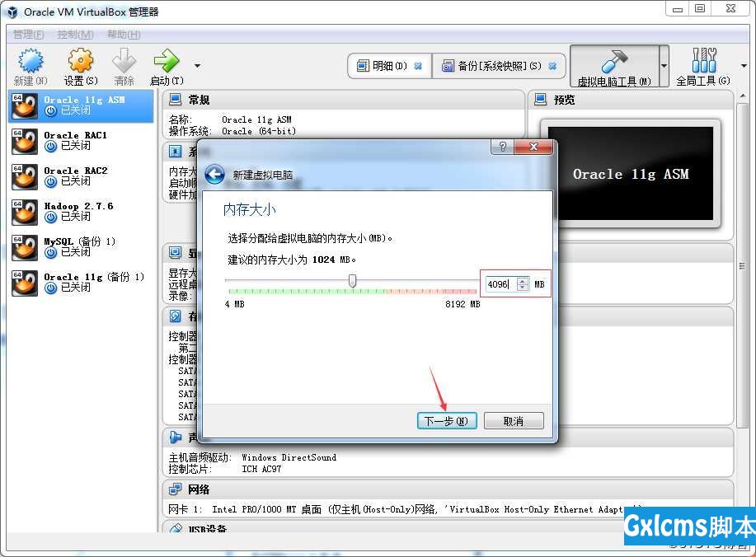Click the 下一步(N) next button
Image resolution: width=756 pixels, height=557 pixels.
click(x=447, y=421)
